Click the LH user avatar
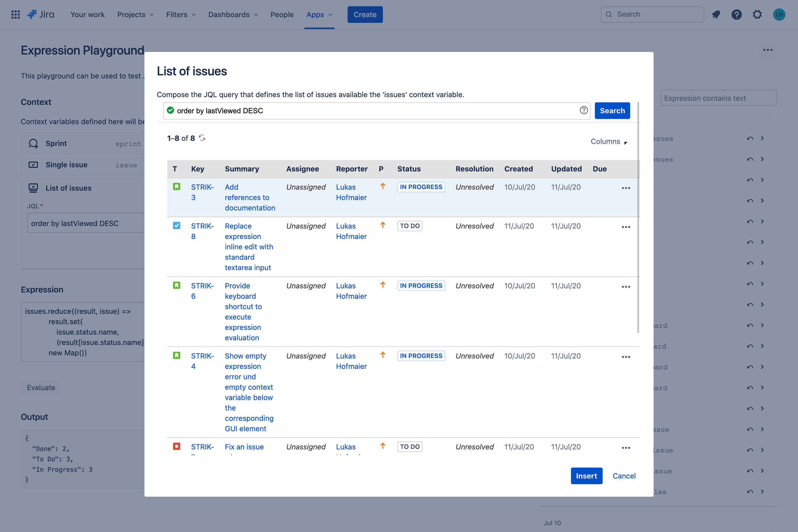798x532 pixels. point(779,15)
